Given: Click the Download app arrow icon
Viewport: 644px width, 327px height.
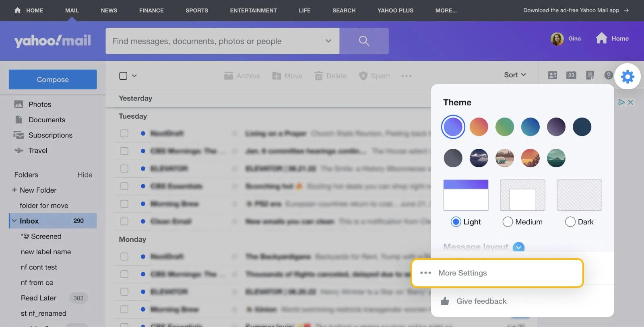Looking at the screenshot, I should tap(626, 10).
